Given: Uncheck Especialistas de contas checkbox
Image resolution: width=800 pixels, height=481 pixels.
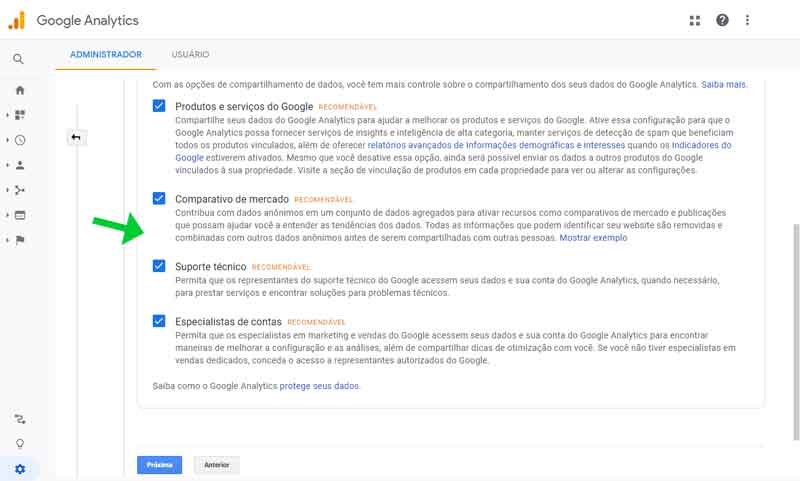Looking at the screenshot, I should click(159, 321).
